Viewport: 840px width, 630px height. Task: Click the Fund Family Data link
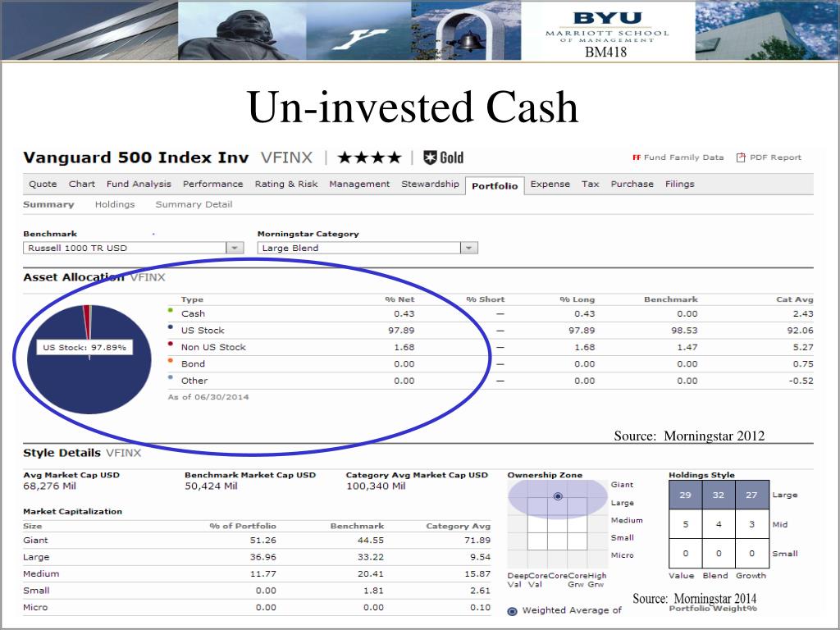683,157
